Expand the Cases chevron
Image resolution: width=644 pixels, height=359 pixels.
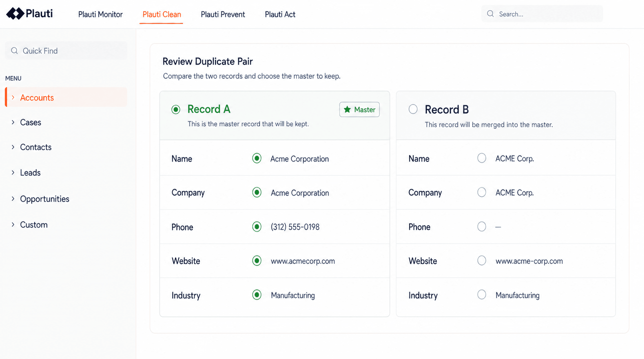point(13,122)
